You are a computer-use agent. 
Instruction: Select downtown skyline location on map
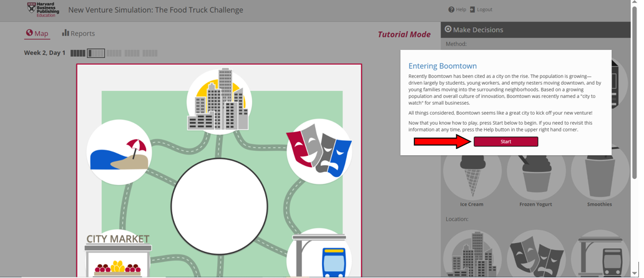219,101
